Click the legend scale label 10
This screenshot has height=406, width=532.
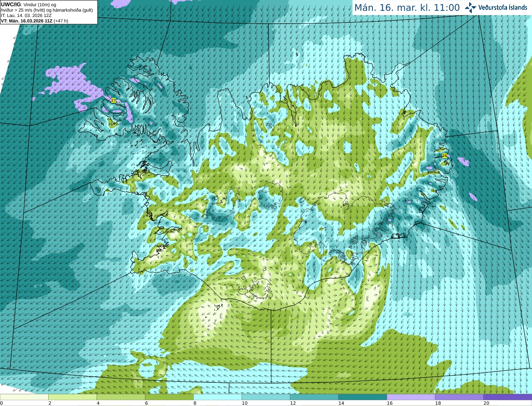coord(244,403)
